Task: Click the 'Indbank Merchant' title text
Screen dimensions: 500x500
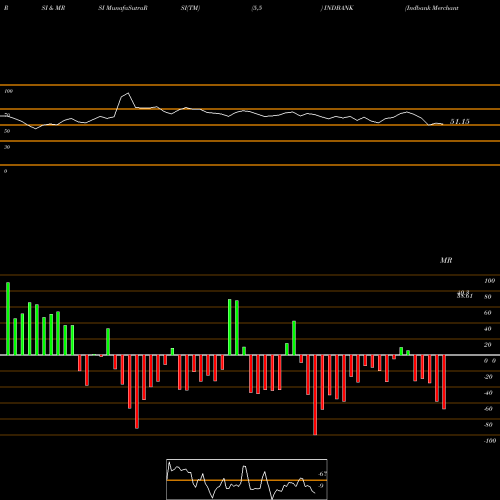Action: pos(432,8)
